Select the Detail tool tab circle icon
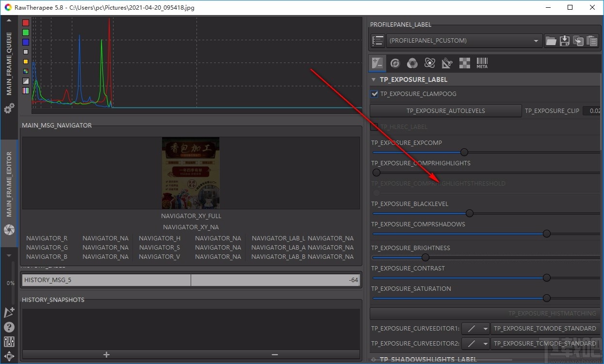This screenshot has height=364, width=604. click(x=395, y=63)
